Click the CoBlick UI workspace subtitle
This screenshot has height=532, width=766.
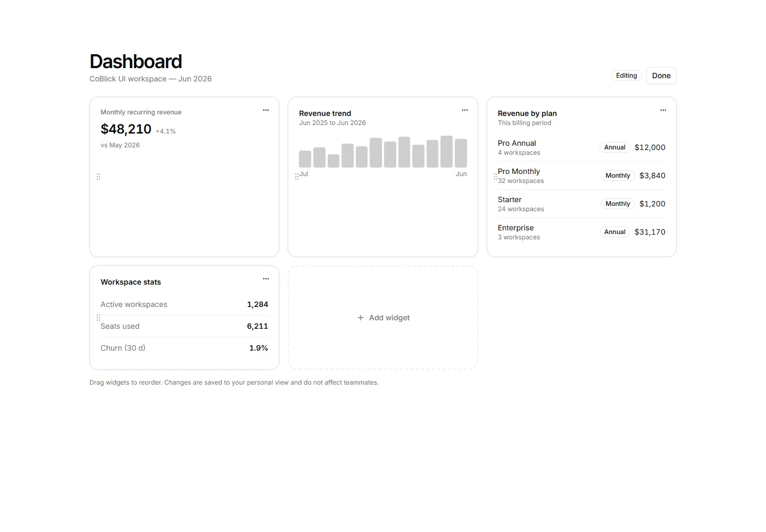pos(151,79)
